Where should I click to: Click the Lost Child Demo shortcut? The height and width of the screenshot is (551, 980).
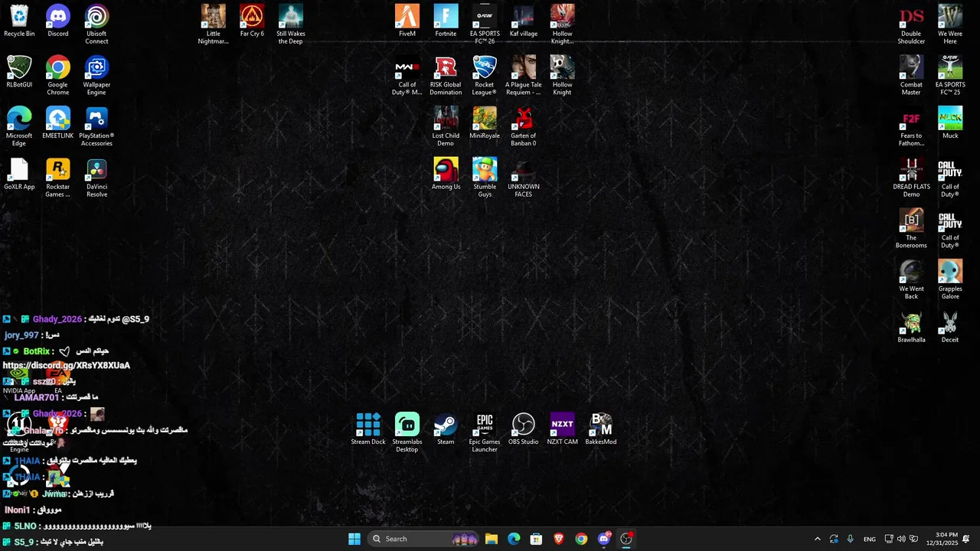point(446,126)
